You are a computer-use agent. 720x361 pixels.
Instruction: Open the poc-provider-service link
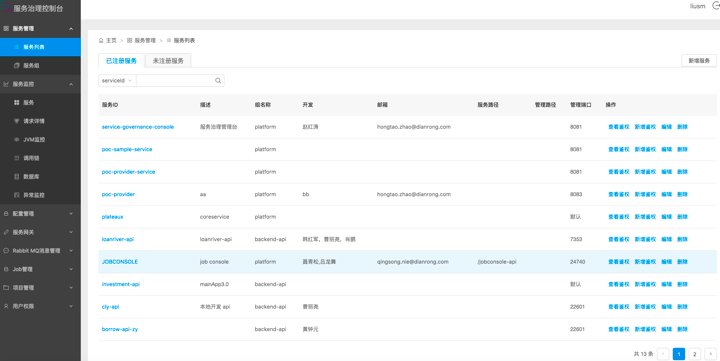click(129, 172)
